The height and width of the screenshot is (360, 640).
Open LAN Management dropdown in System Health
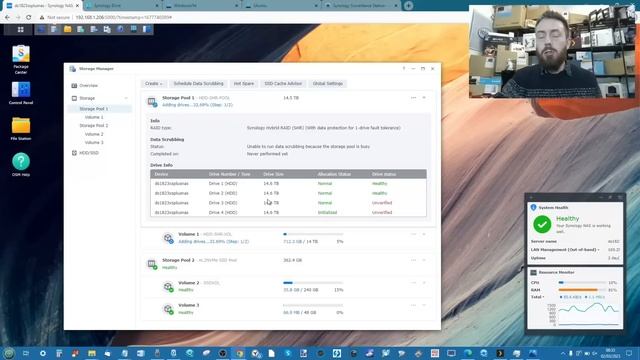click(x=565, y=249)
